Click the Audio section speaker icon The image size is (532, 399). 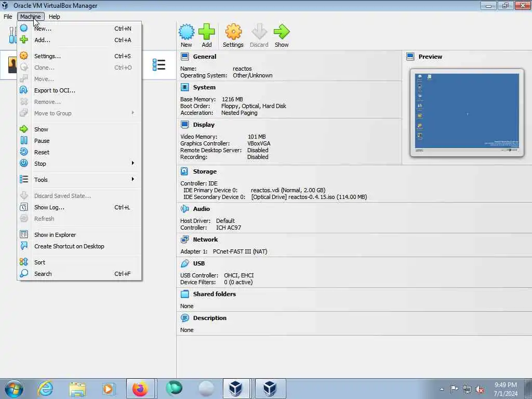pyautogui.click(x=184, y=209)
